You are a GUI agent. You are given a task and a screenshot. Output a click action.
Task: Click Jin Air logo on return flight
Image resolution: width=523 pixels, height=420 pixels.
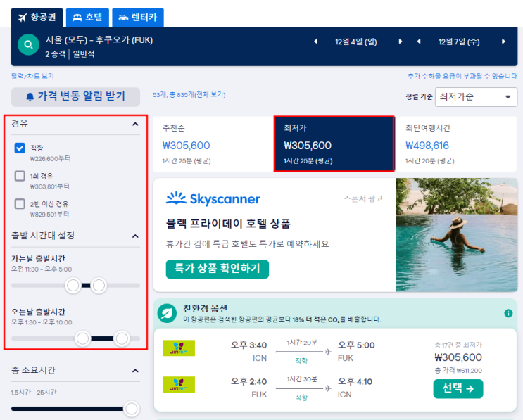tap(179, 384)
